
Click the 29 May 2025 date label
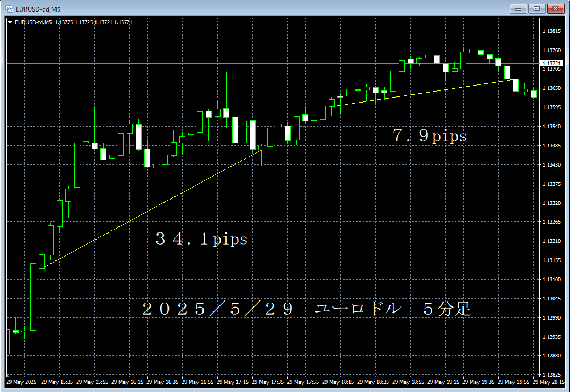click(21, 382)
